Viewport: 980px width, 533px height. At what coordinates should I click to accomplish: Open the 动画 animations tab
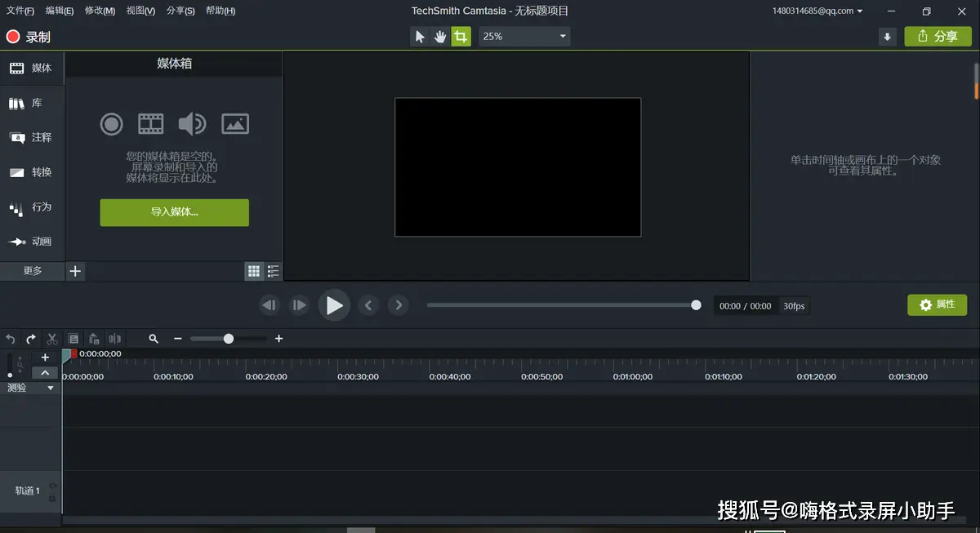pyautogui.click(x=32, y=242)
